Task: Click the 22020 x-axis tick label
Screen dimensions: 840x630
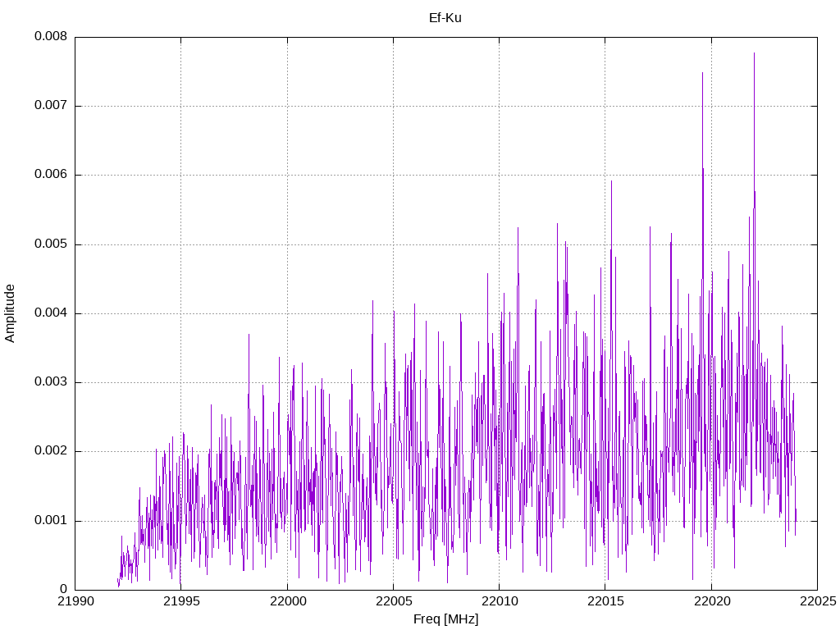Action: pyautogui.click(x=711, y=603)
